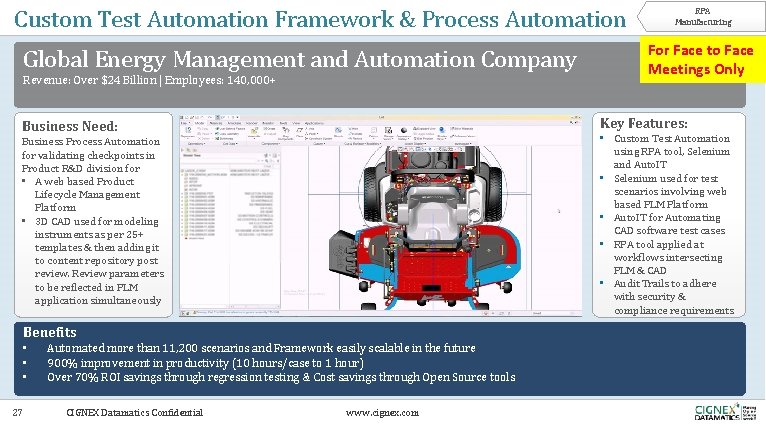766x425 pixels.
Task: Click the 'Key Features:' heading
Action: [x=643, y=123]
